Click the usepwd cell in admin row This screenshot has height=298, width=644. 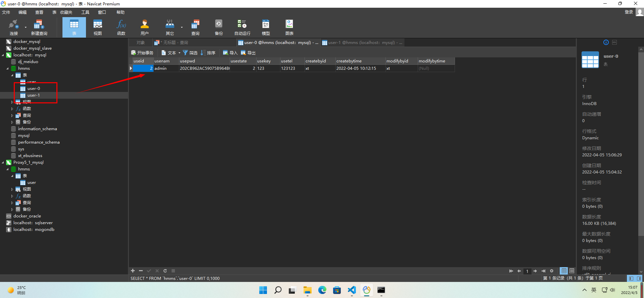click(204, 68)
